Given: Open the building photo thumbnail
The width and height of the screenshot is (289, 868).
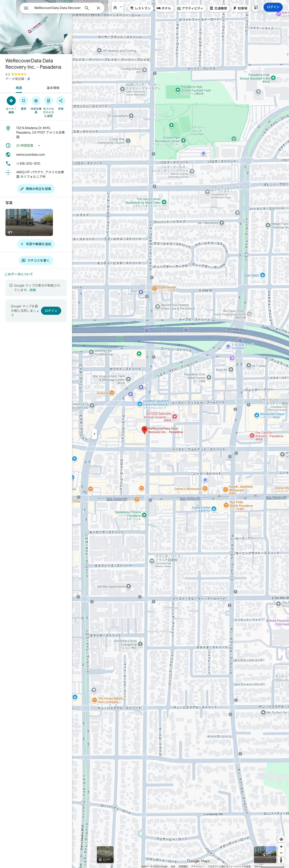Looking at the screenshot, I should [29, 222].
